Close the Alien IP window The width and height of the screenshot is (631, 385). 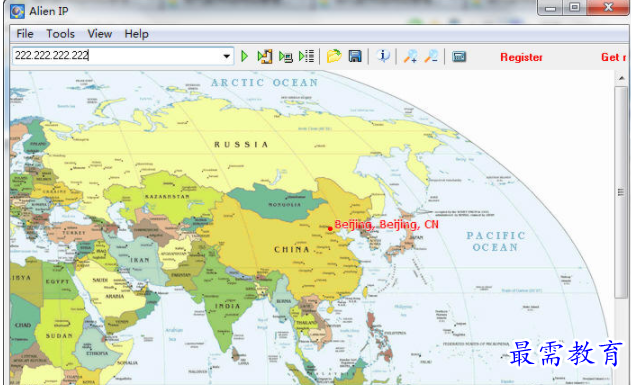(608, 7)
